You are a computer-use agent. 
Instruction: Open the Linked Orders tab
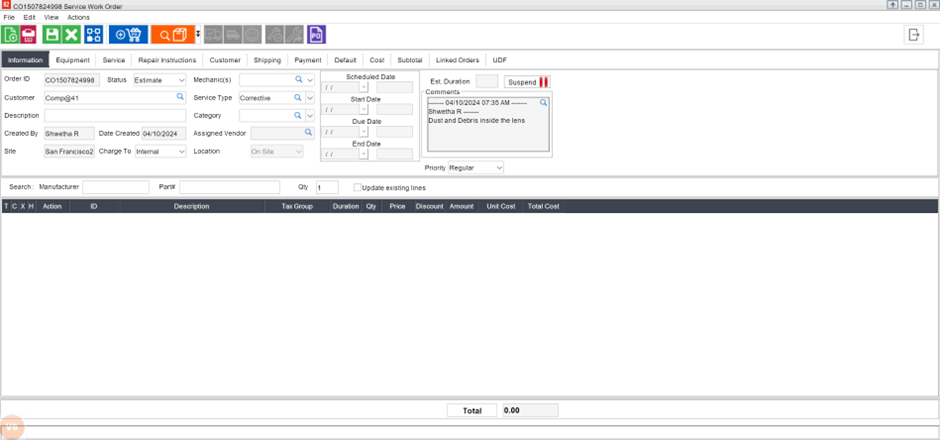click(x=459, y=60)
